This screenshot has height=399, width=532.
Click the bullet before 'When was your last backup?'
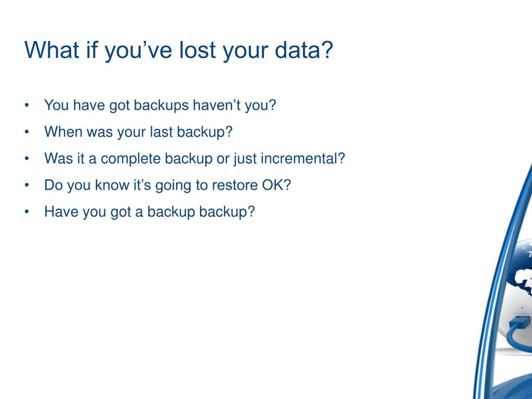point(27,132)
